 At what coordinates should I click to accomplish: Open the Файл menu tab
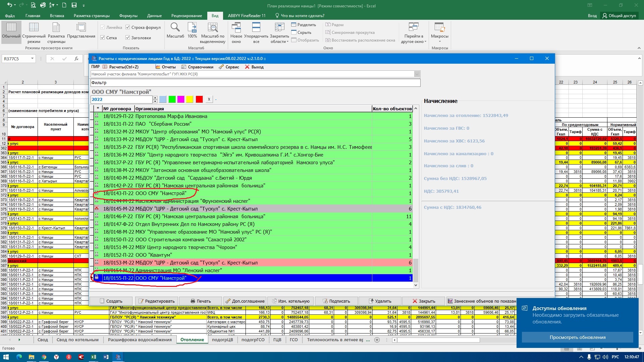[x=10, y=16]
